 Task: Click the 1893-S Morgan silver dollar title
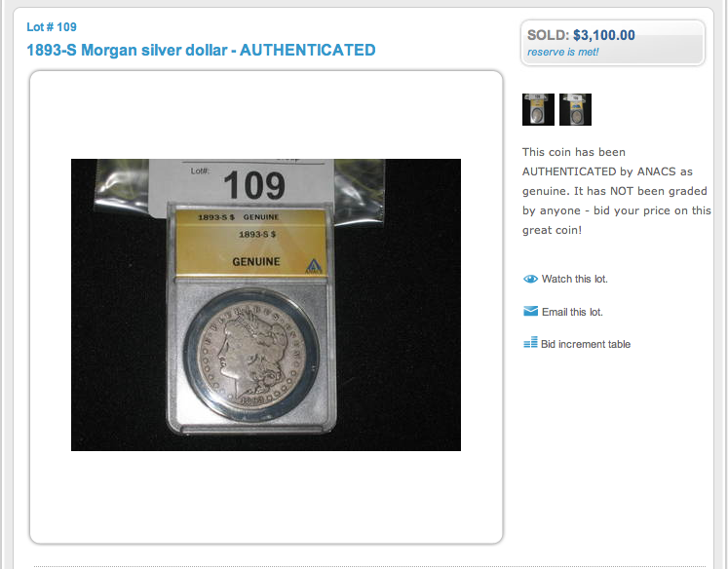pyautogui.click(x=201, y=50)
